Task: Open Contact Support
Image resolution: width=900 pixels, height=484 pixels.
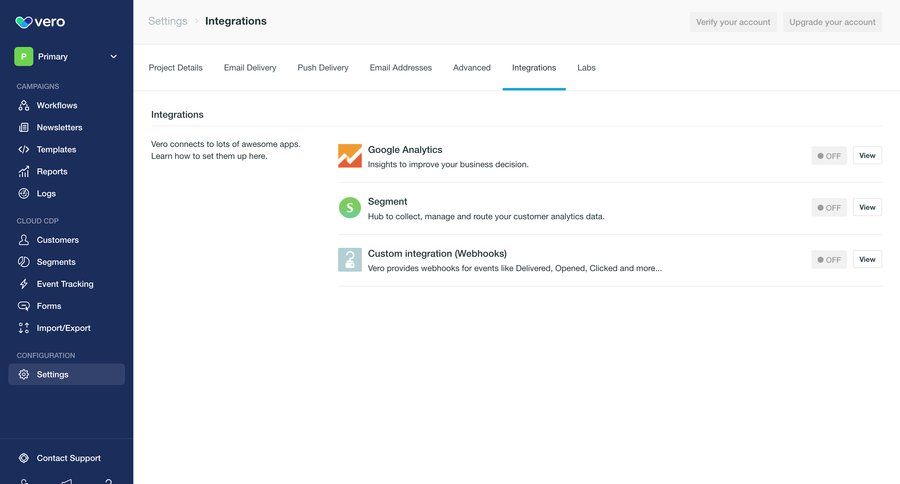Action: (69, 458)
